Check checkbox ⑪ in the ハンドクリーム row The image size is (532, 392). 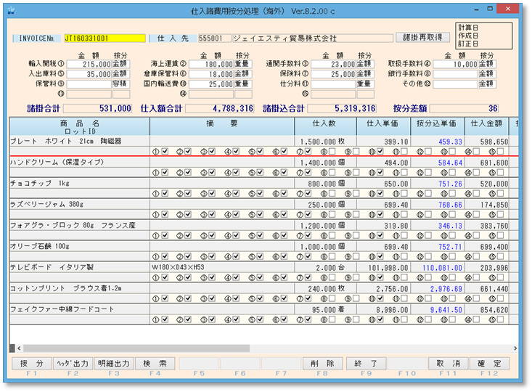404,173
